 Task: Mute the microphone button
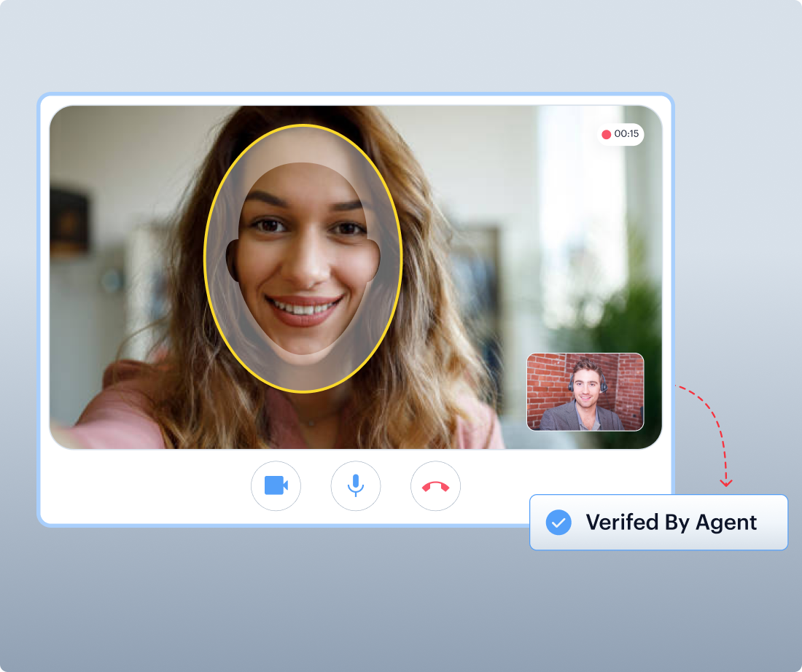[356, 486]
